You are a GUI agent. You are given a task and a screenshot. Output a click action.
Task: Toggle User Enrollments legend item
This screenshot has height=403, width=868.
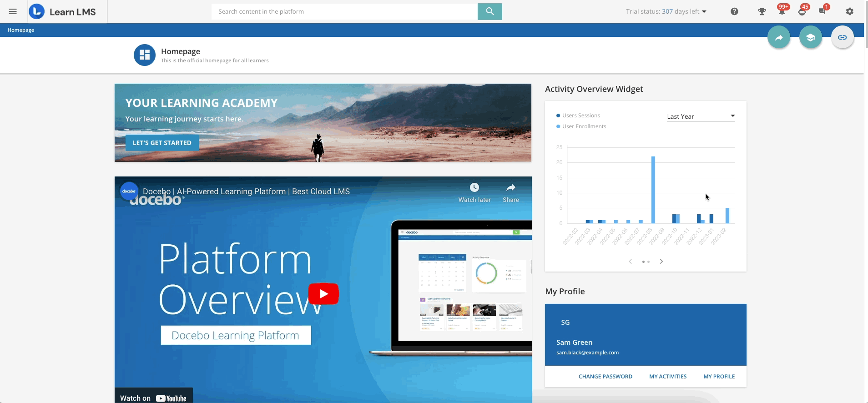click(x=581, y=126)
